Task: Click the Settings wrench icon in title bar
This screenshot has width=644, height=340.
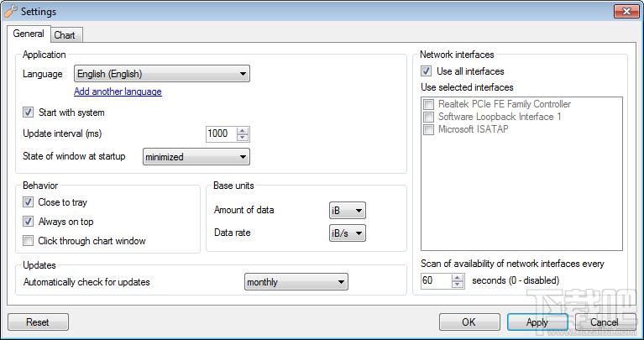Action: click(10, 11)
